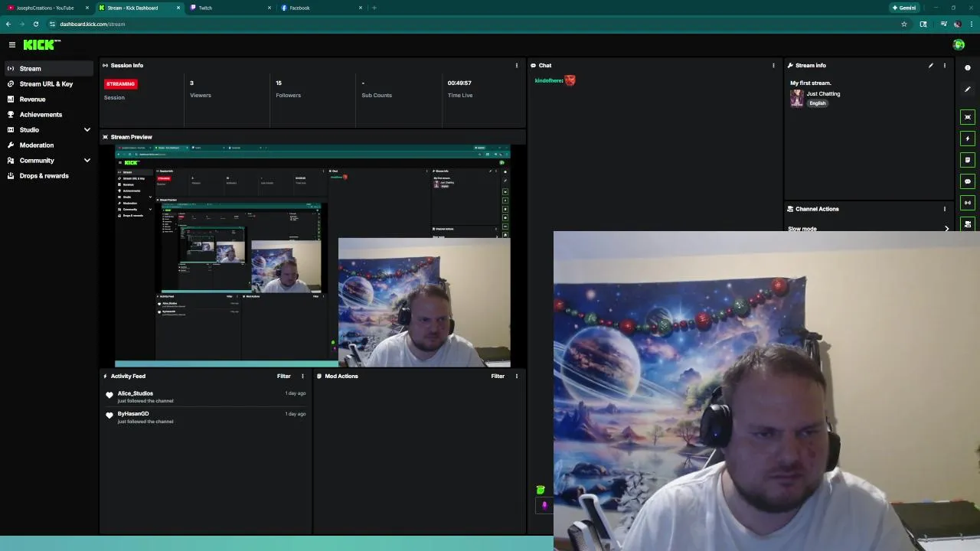The image size is (980, 551).
Task: Click the 'My first stream.' title
Action: 811,83
